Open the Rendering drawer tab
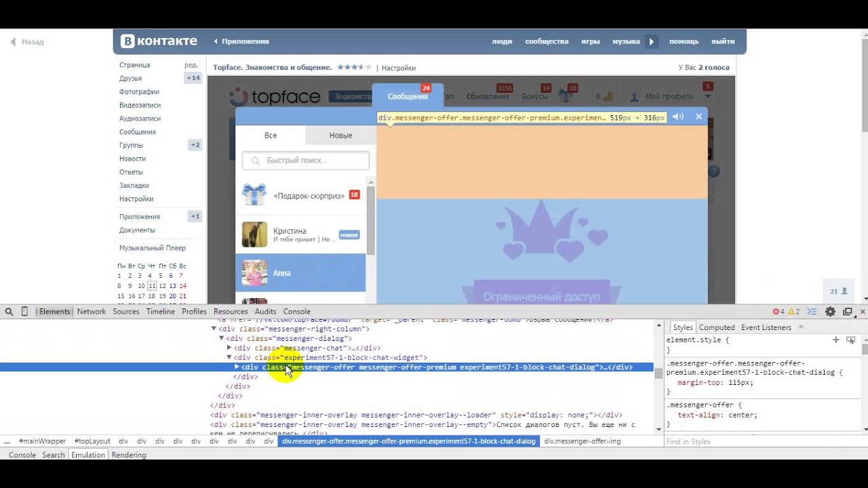Viewport: 868px width, 488px height. pyautogui.click(x=129, y=455)
